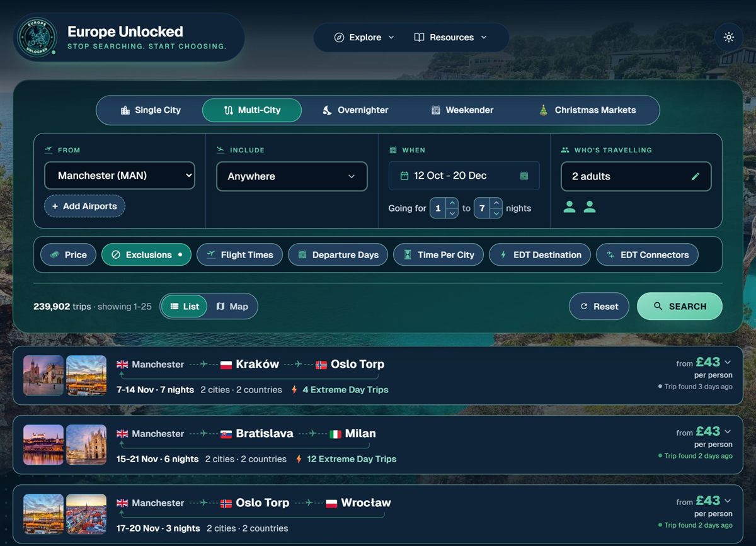Open Bratislava castle thumbnail in second trip
Viewport: 756px width, 546px height.
pos(43,445)
